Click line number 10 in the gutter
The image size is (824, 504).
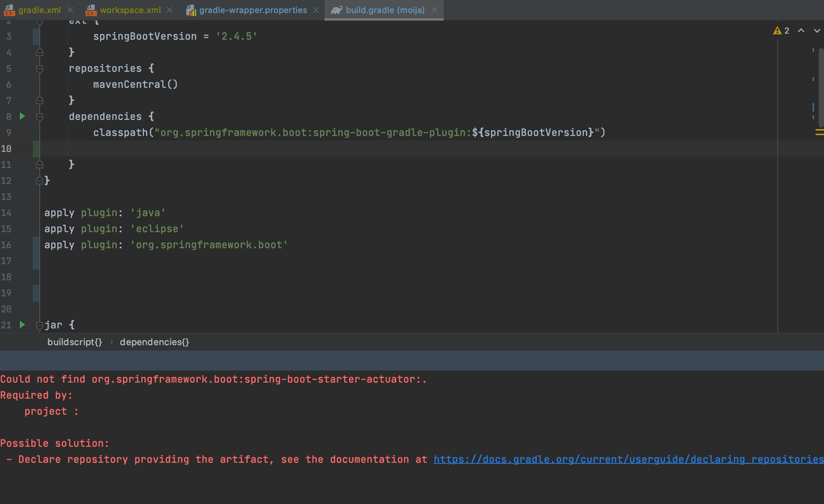6,149
